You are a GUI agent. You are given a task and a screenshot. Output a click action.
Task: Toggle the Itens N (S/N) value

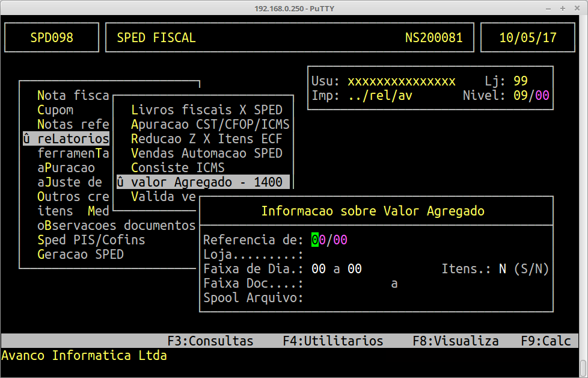click(503, 269)
